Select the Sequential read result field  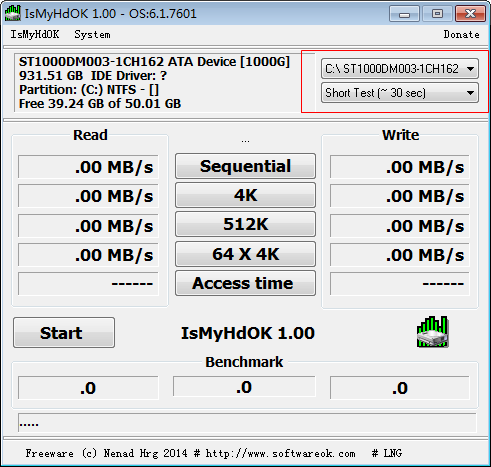(x=88, y=166)
